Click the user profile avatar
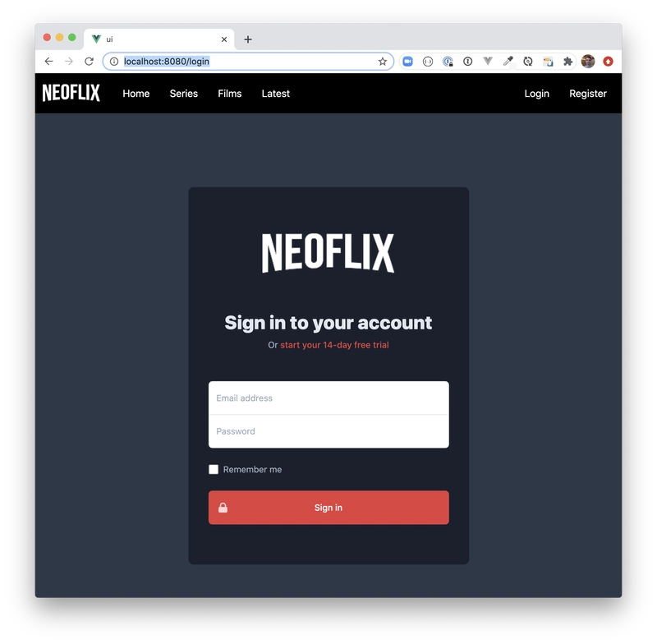Image resolution: width=657 pixels, height=644 pixels. coord(588,62)
